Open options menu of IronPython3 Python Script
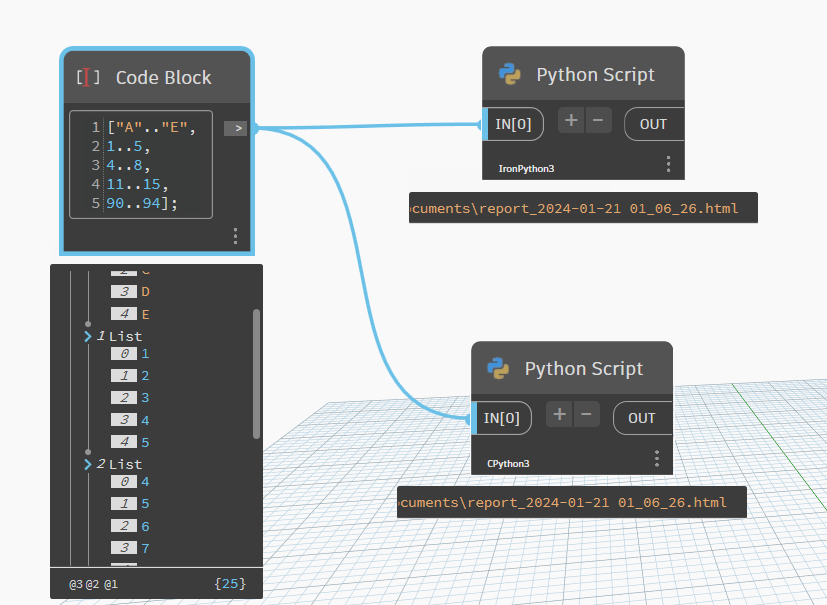Image resolution: width=827 pixels, height=605 pixels. pyautogui.click(x=668, y=164)
